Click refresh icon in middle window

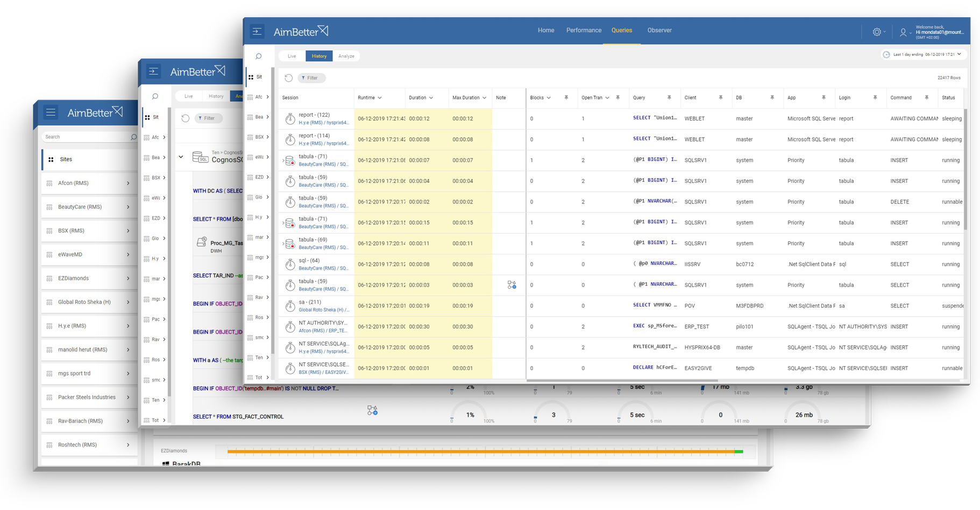[x=185, y=118]
